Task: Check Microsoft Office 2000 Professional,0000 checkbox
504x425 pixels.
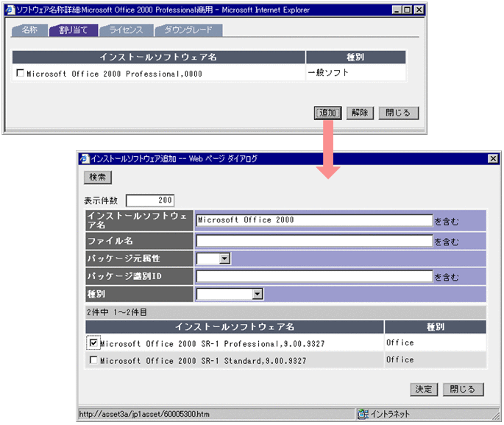Action: 20,73
